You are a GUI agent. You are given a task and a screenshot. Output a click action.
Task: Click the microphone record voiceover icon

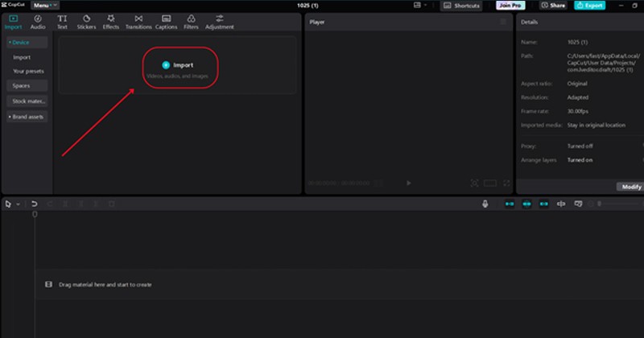[x=485, y=204]
